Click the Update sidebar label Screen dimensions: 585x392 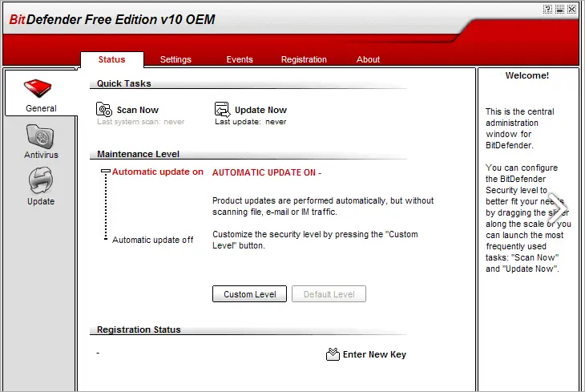click(x=41, y=201)
